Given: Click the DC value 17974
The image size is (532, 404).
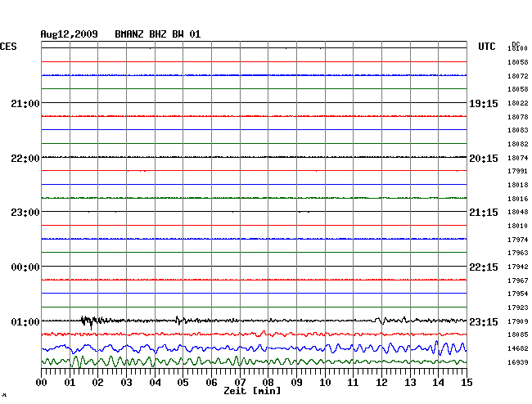Looking at the screenshot, I should pyautogui.click(x=518, y=240).
